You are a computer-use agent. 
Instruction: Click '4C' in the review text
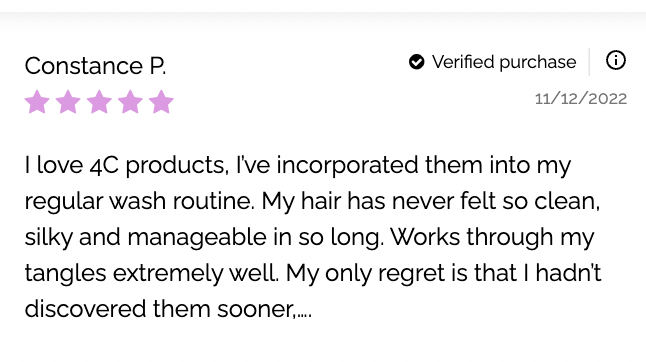[104, 165]
